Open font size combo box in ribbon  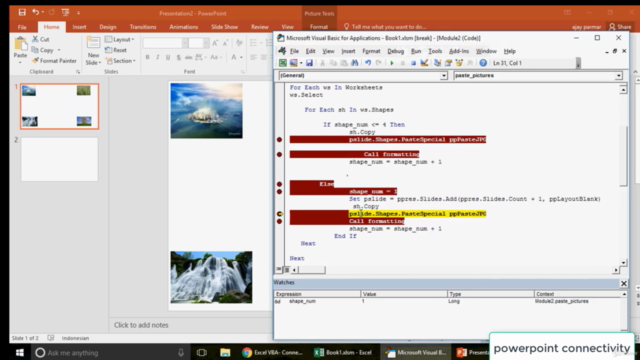pos(199,43)
